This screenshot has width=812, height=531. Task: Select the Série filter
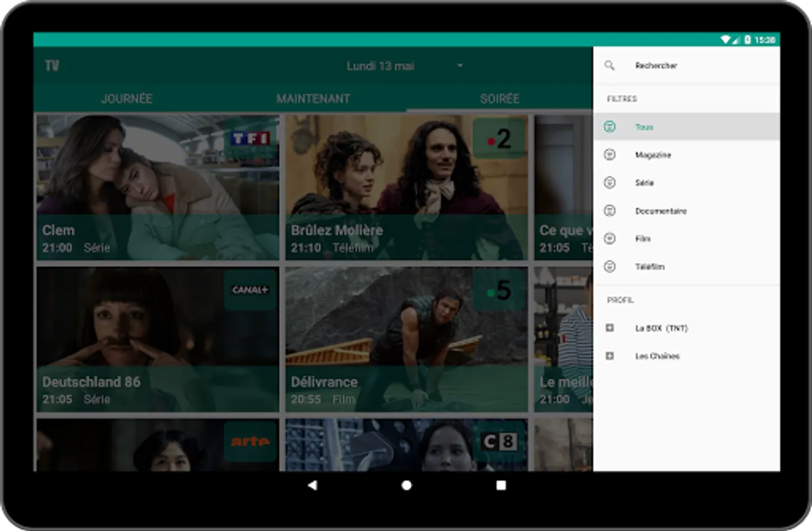click(x=686, y=182)
